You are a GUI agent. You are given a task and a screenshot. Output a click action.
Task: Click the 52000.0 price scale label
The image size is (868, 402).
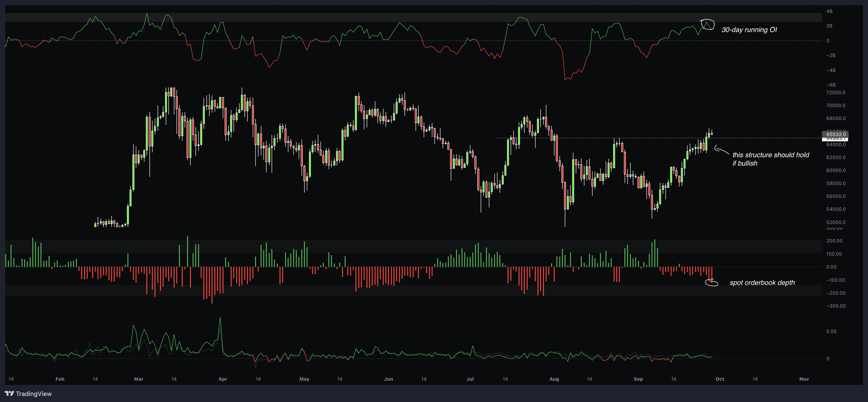tap(836, 222)
